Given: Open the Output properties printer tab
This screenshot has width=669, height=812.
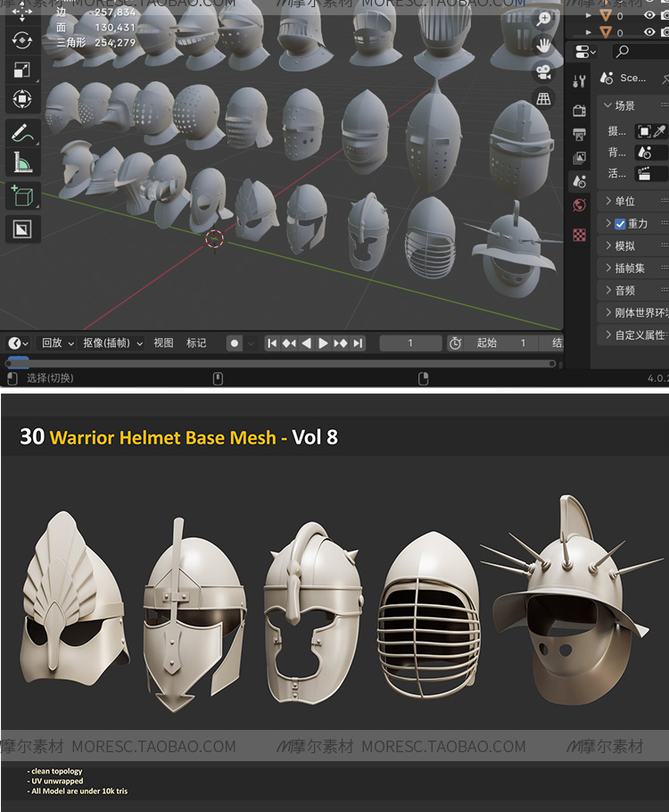Looking at the screenshot, I should [579, 134].
